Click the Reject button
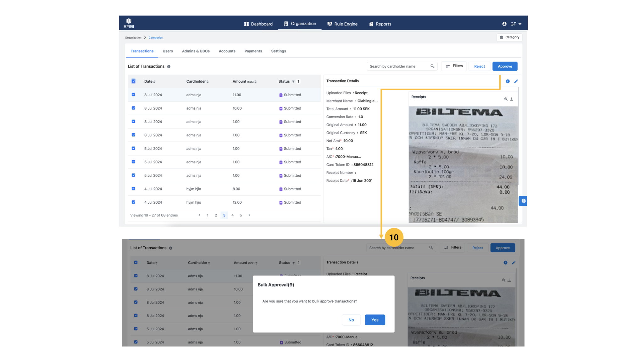 [479, 66]
